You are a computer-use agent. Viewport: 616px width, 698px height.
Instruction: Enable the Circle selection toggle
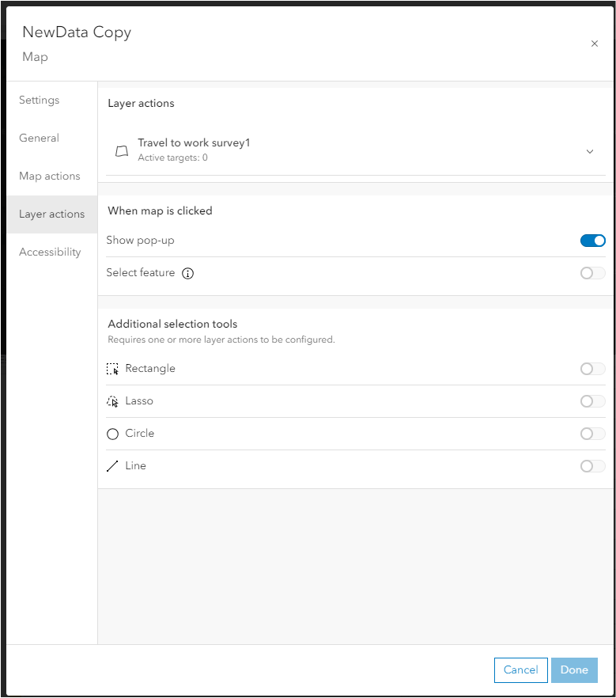[x=592, y=433]
